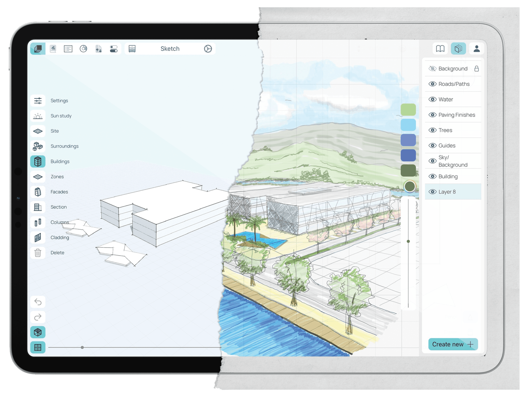Viewport: 532px width, 397px height.
Task: Open the user profile button
Action: [476, 49]
